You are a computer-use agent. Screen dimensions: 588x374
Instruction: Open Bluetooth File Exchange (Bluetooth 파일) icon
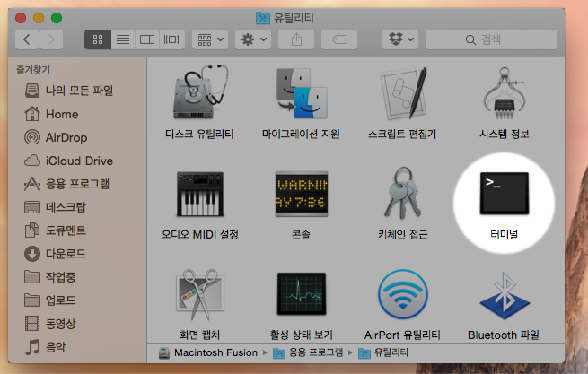[505, 296]
